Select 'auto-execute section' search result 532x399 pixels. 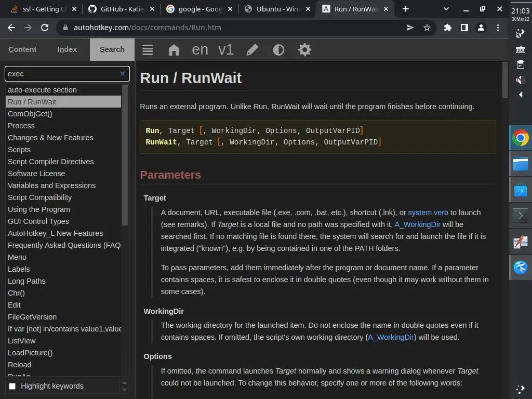[42, 90]
